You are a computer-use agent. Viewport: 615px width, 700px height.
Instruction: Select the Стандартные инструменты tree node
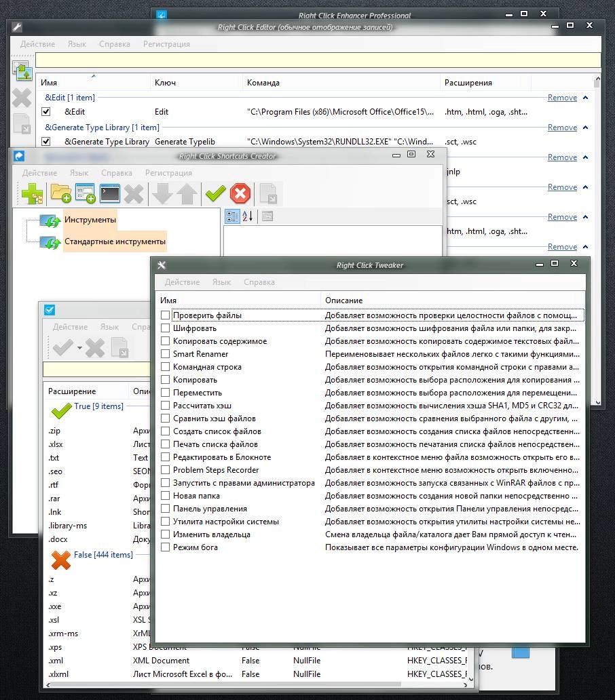coord(115,241)
